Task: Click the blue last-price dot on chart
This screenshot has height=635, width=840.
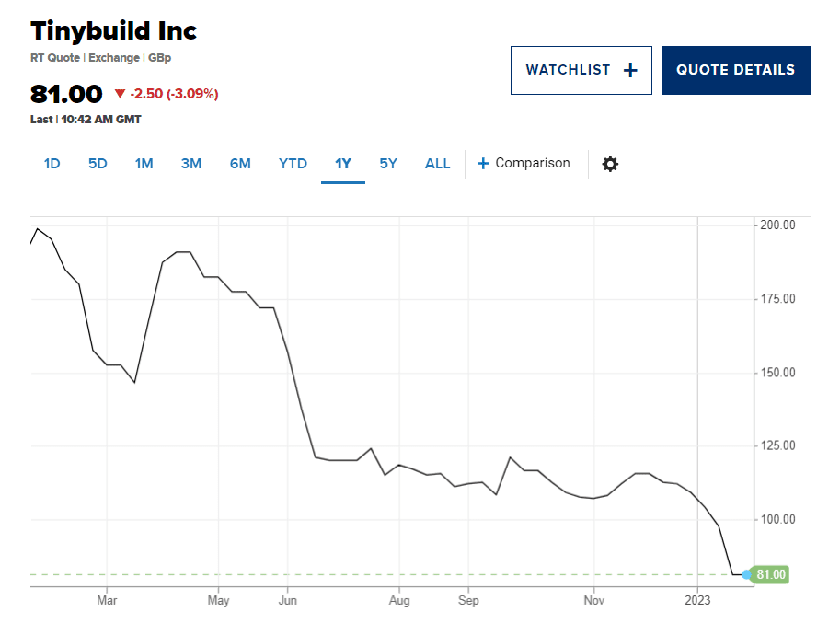Action: 747,574
